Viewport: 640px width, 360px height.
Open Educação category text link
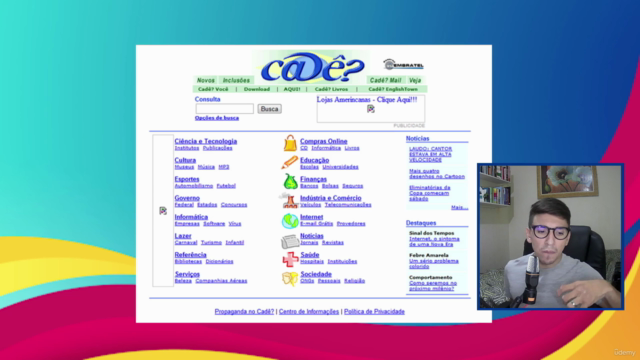314,160
